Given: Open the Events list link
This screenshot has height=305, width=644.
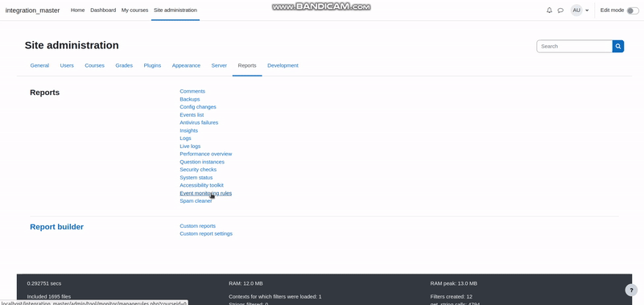Looking at the screenshot, I should (192, 115).
